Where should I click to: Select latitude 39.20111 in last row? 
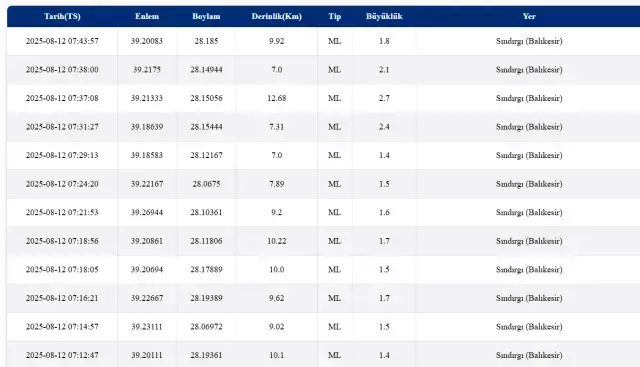click(147, 355)
